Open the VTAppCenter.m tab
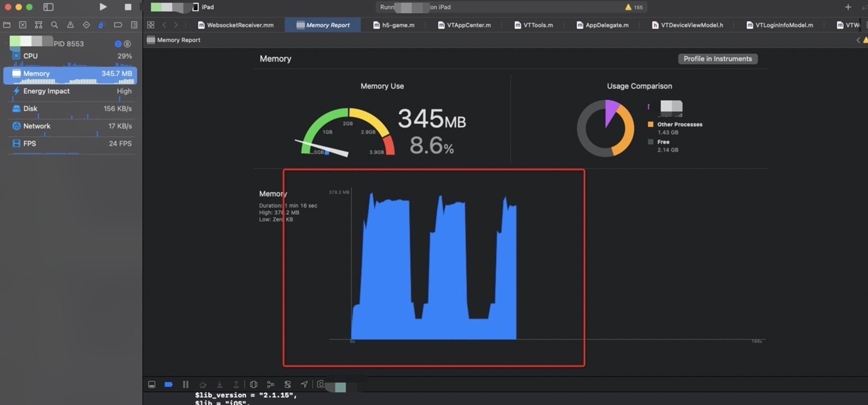This screenshot has height=405, width=868. (464, 25)
